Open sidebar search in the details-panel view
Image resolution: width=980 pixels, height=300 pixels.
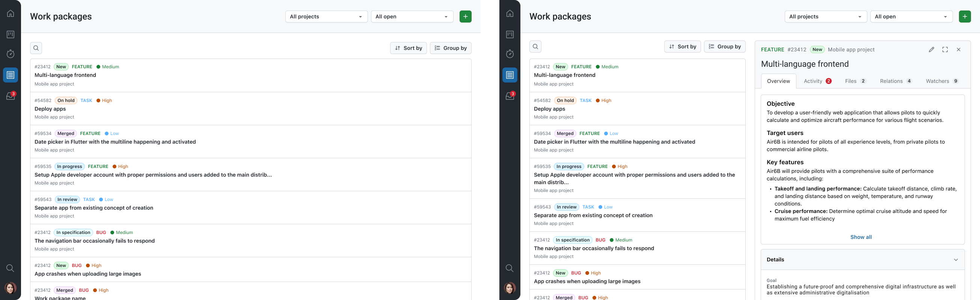[510, 268]
